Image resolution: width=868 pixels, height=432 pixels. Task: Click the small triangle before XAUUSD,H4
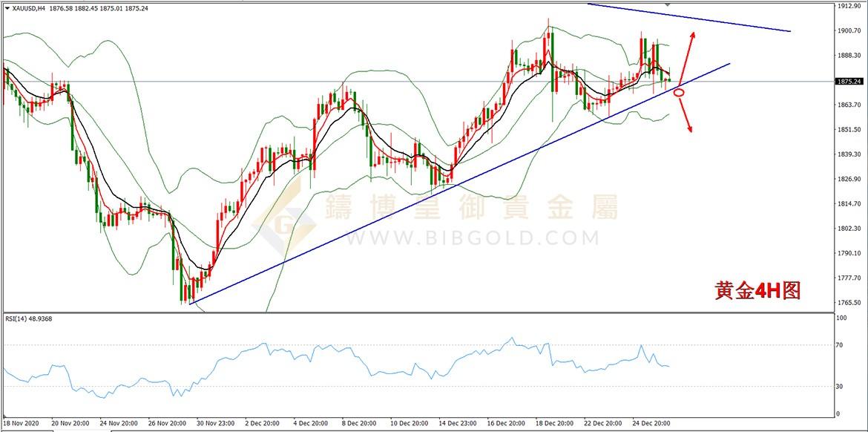pos(6,8)
